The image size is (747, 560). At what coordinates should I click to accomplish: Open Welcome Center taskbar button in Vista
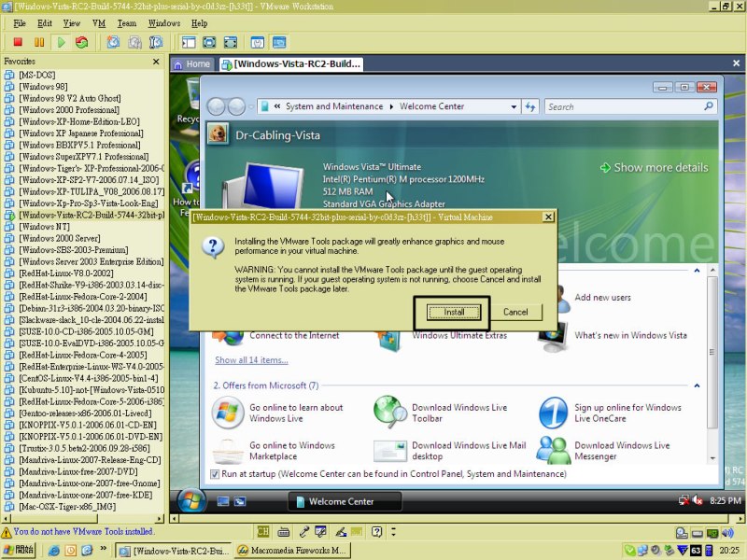345,501
